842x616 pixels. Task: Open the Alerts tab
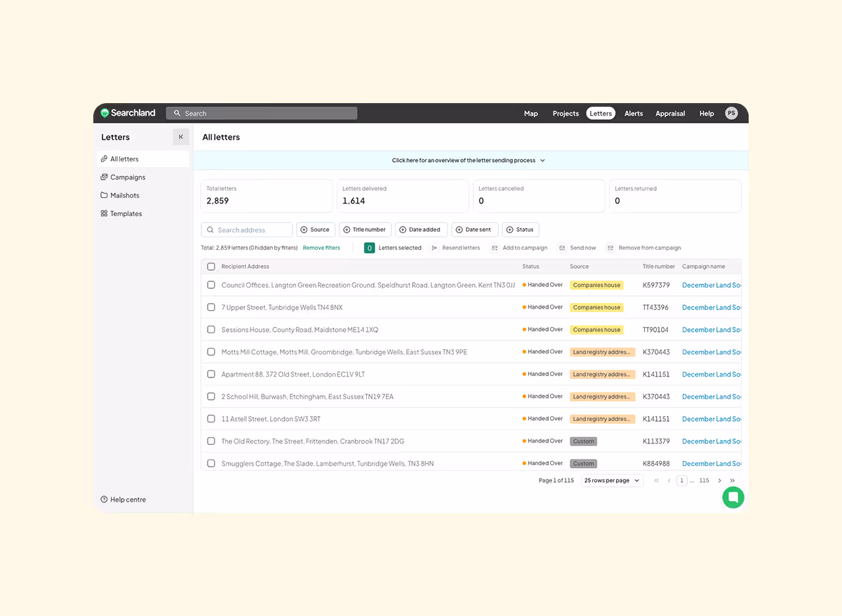634,114
